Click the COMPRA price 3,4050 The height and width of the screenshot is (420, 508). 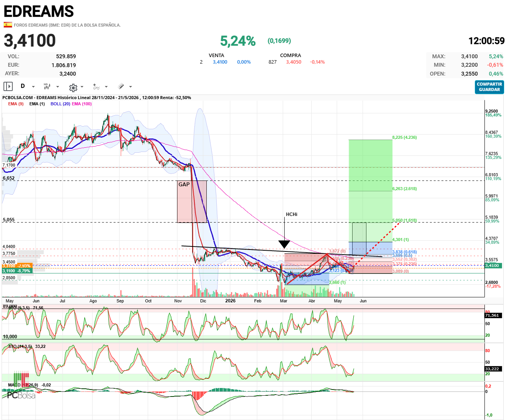(294, 62)
